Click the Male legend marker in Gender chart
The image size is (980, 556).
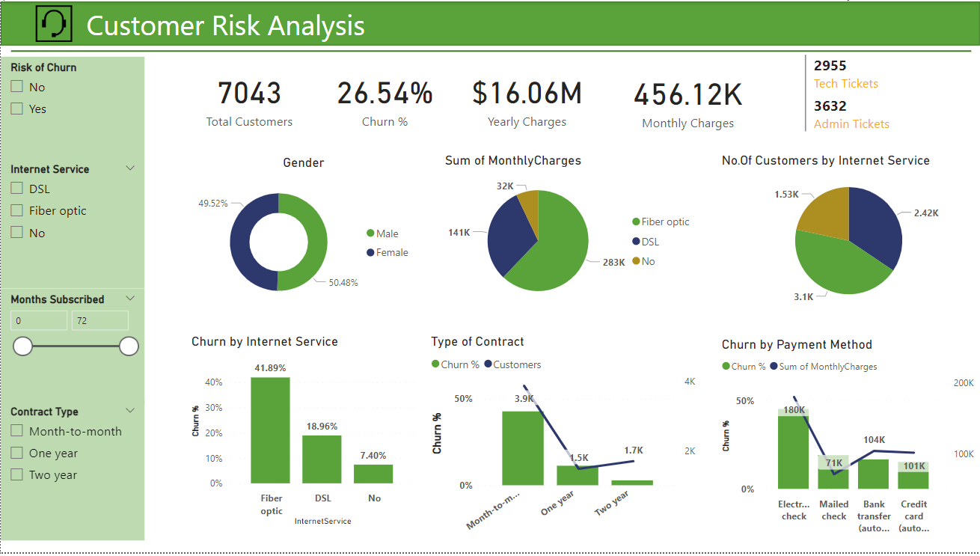coord(372,233)
